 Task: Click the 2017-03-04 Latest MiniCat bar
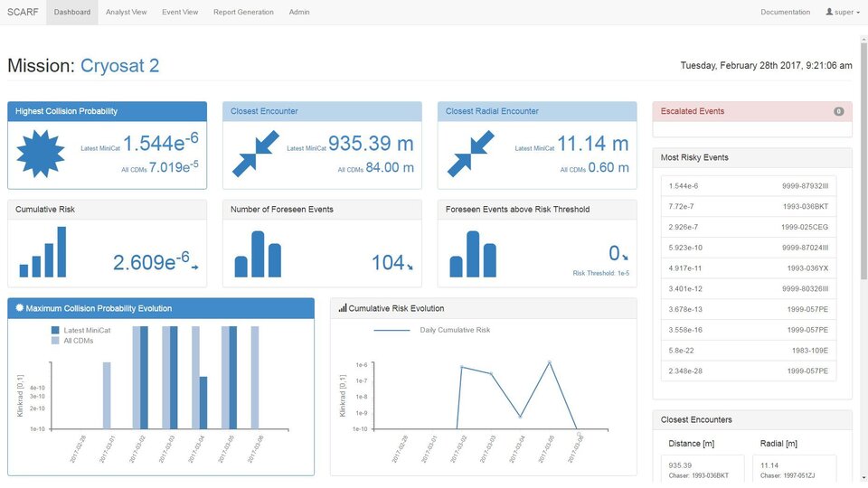(x=203, y=403)
